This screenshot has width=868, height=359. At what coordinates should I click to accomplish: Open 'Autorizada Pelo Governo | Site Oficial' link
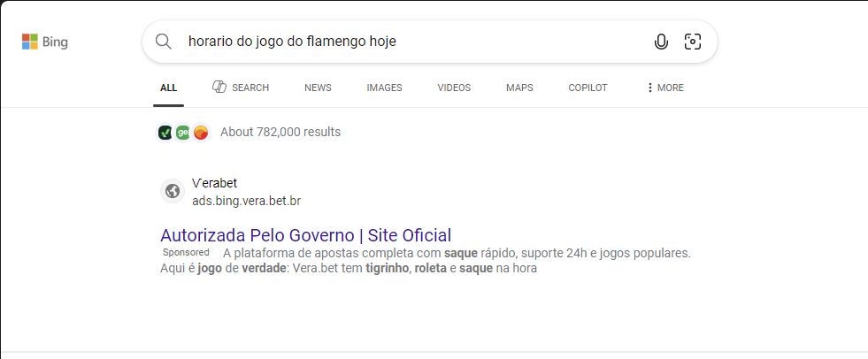[305, 235]
